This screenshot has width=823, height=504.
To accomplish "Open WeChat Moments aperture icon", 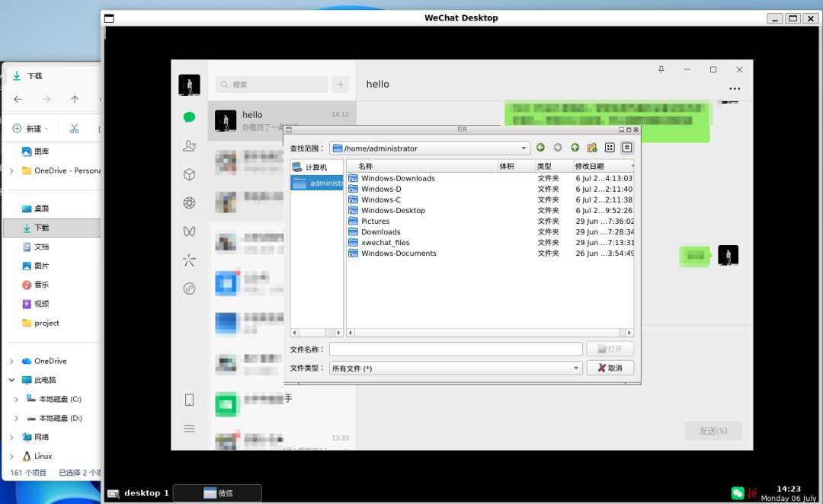I will 190,203.
